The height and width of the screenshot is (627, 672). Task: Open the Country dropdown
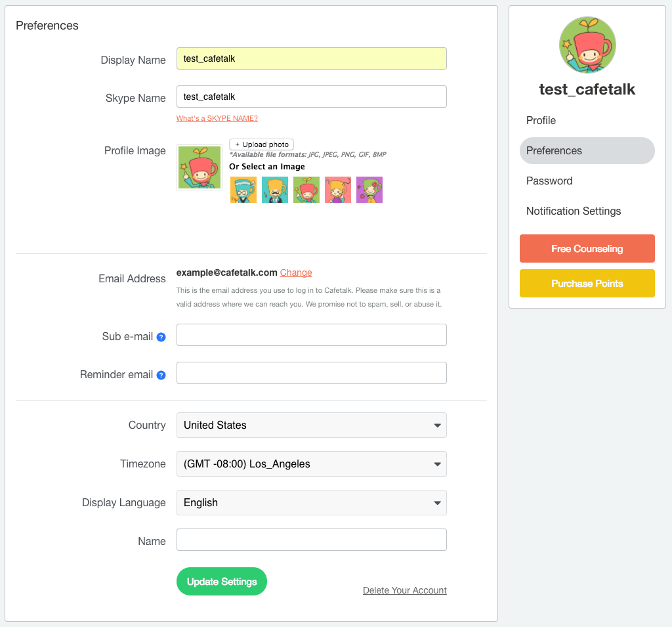point(312,425)
